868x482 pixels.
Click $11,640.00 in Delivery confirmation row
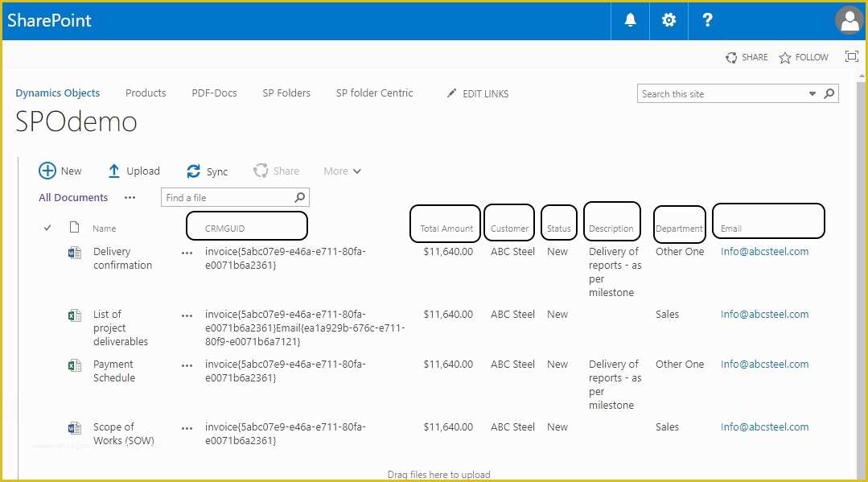coord(448,252)
